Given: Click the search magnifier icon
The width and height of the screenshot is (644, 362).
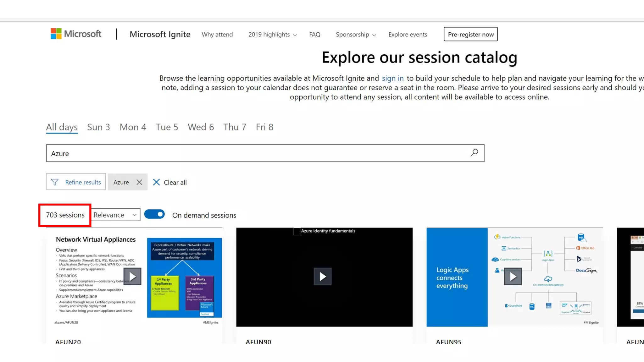Looking at the screenshot, I should click(474, 153).
